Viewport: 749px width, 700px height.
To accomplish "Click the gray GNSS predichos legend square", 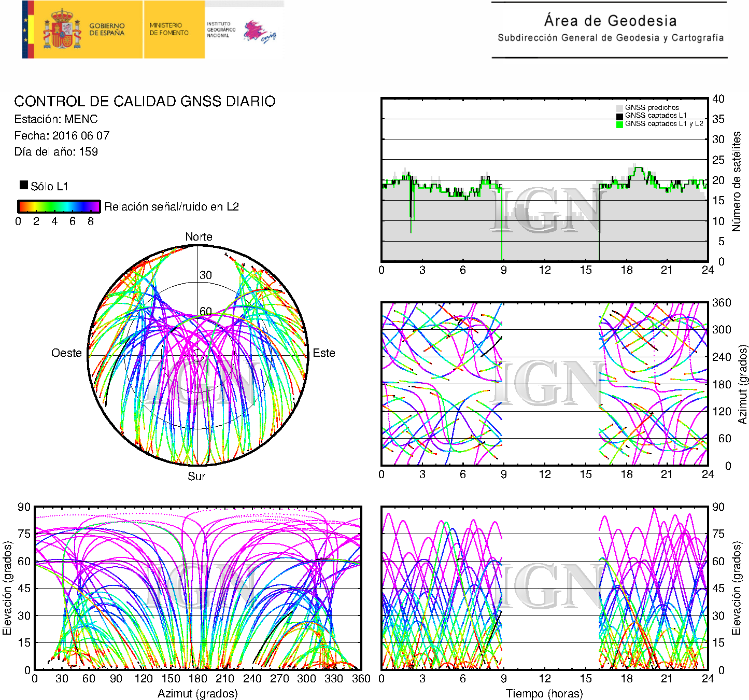I will [619, 108].
